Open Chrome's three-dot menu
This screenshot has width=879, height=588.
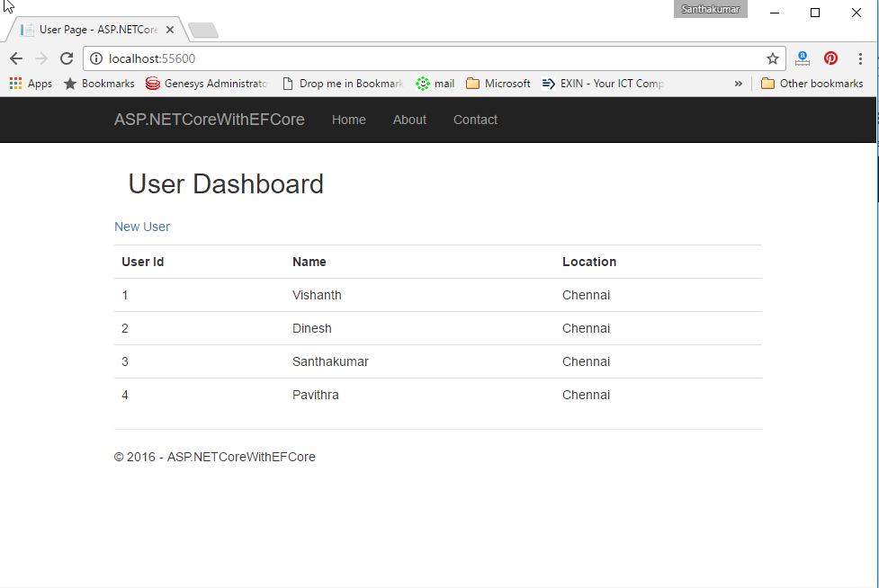(860, 58)
